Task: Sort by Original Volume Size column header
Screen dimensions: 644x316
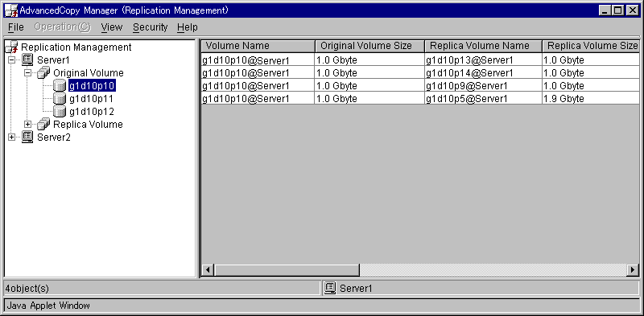Action: (x=369, y=46)
